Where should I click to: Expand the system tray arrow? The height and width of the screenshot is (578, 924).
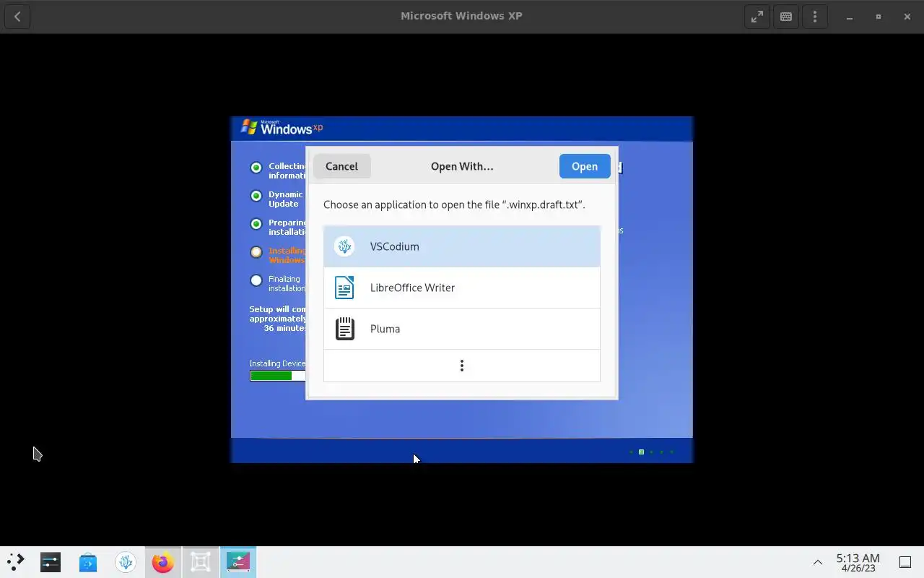(818, 562)
